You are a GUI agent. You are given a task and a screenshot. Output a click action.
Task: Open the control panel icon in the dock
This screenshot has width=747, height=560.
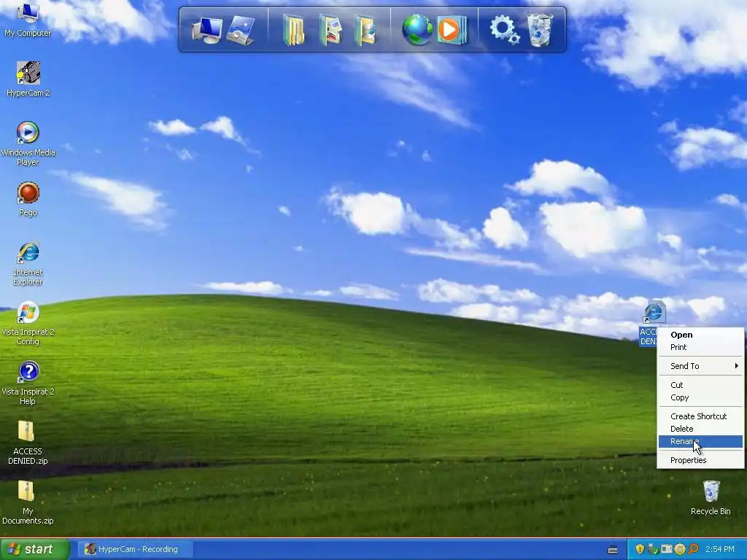pyautogui.click(x=241, y=30)
